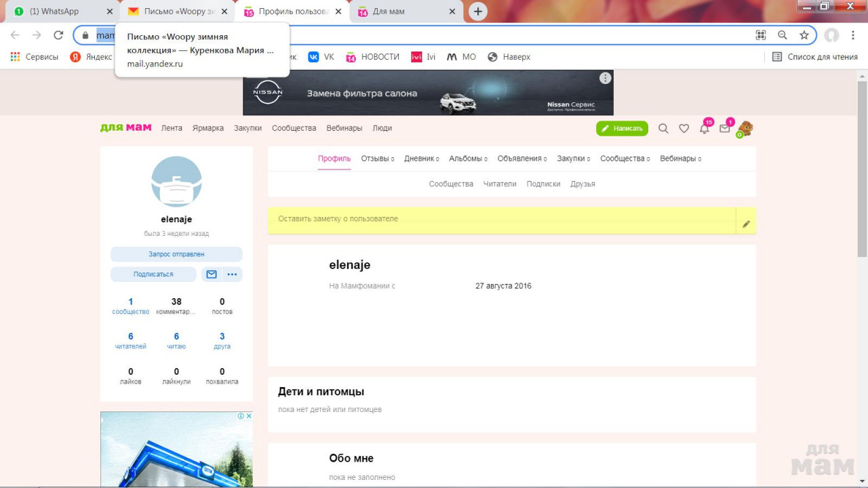The image size is (868, 488).
Task: Open favorites via the heart icon
Action: pos(684,129)
